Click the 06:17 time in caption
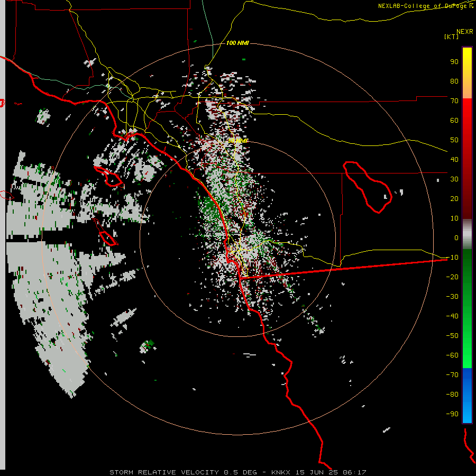This screenshot has height=476, width=476. coord(354,472)
